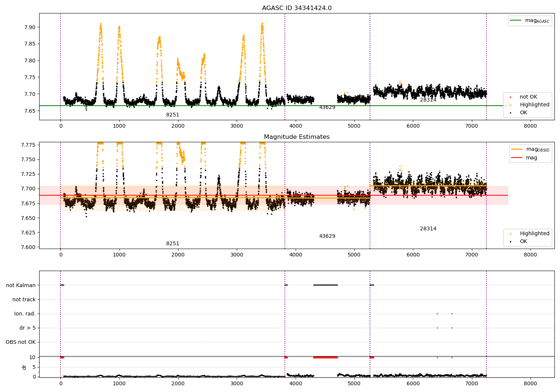Select the 'dr > 5' row label
The width and height of the screenshot is (560, 392).
coord(28,328)
